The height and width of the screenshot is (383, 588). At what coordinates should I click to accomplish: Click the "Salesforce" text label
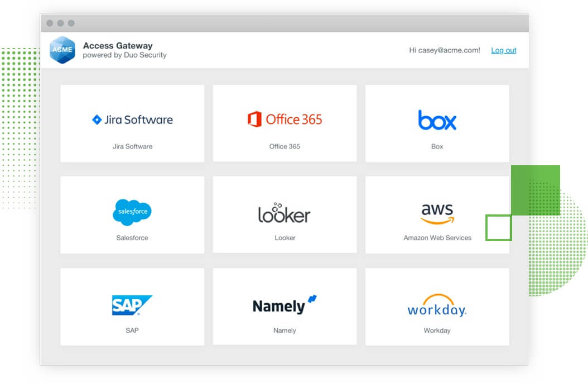(132, 238)
